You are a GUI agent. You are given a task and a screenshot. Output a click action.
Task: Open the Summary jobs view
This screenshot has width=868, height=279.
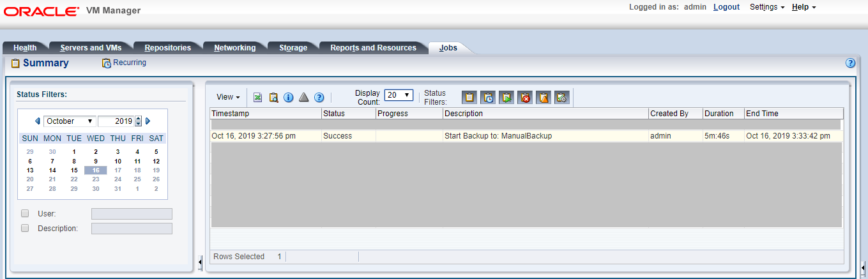pyautogui.click(x=40, y=63)
